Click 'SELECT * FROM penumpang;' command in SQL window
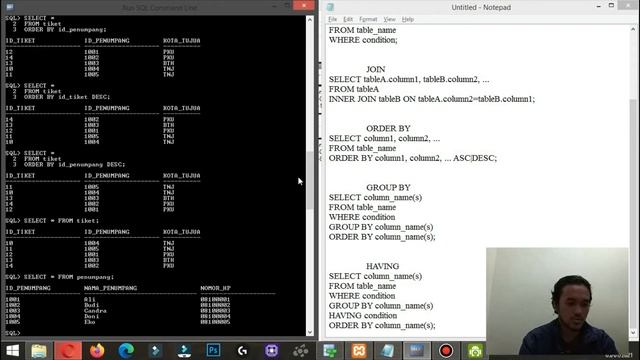Viewport: 640px width, 360px height. [x=69, y=277]
